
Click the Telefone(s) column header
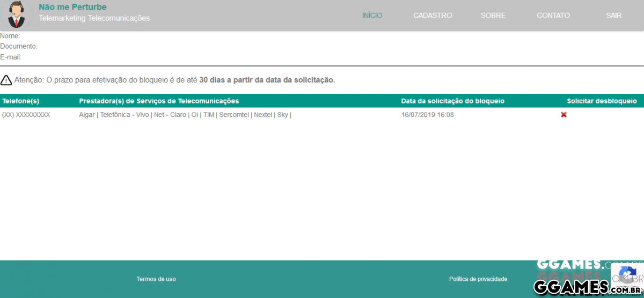(21, 101)
